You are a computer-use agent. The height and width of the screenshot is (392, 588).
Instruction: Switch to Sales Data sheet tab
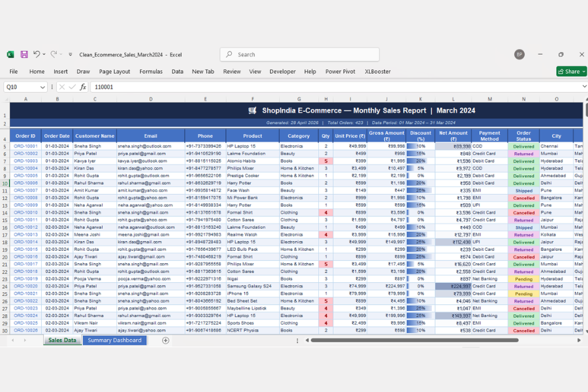click(62, 340)
